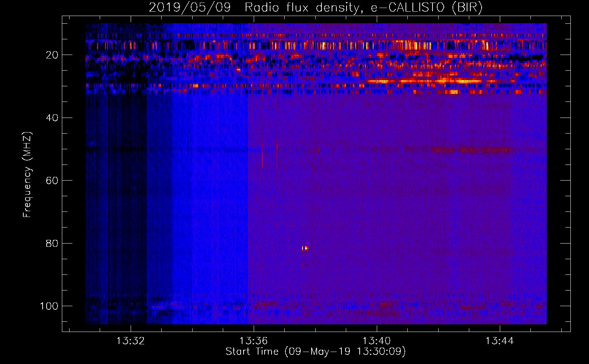Viewport: 589px width, 364px height.
Task: Click the '13:44' time tick label
Action: (499, 341)
